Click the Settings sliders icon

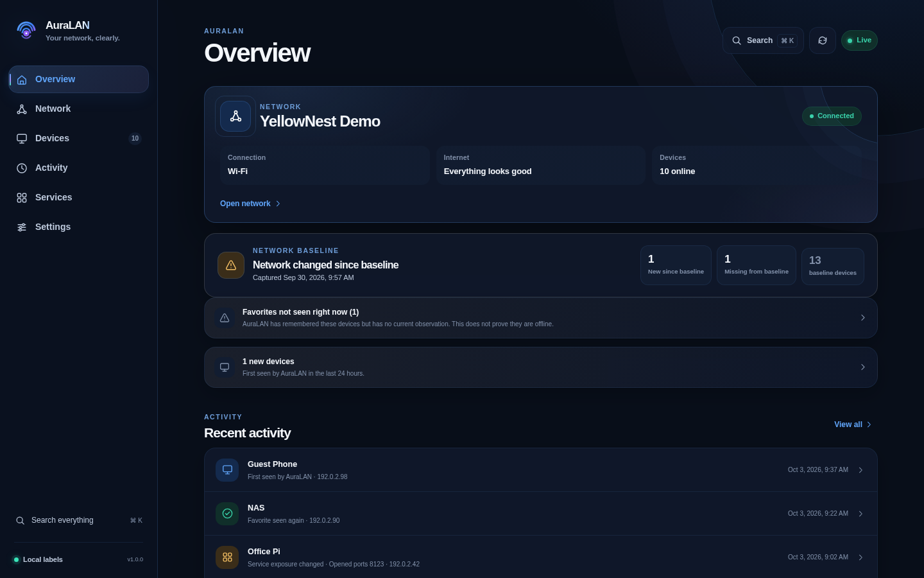pos(22,227)
